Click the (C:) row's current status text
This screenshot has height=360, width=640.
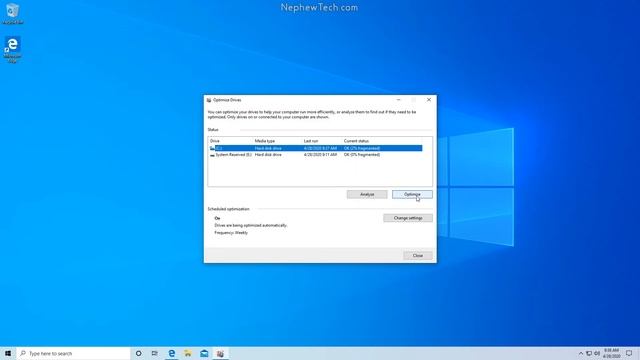(362, 148)
